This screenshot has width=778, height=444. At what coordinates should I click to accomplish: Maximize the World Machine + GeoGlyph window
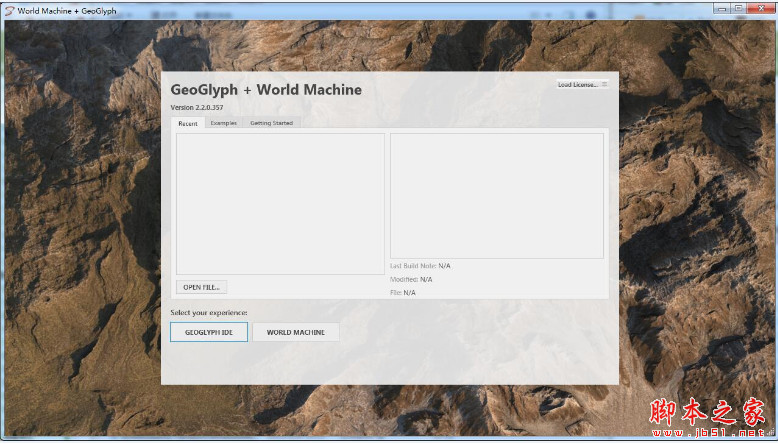pos(738,8)
